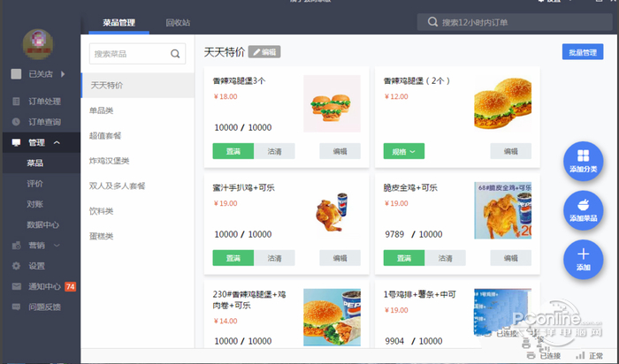
Task: Click the 9789 / 10000 stock value
Action: 413,234
